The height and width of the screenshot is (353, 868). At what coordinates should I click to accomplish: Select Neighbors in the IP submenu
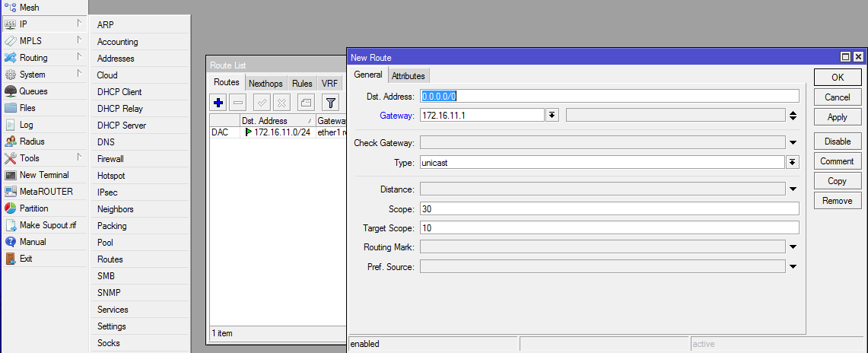tap(141, 209)
